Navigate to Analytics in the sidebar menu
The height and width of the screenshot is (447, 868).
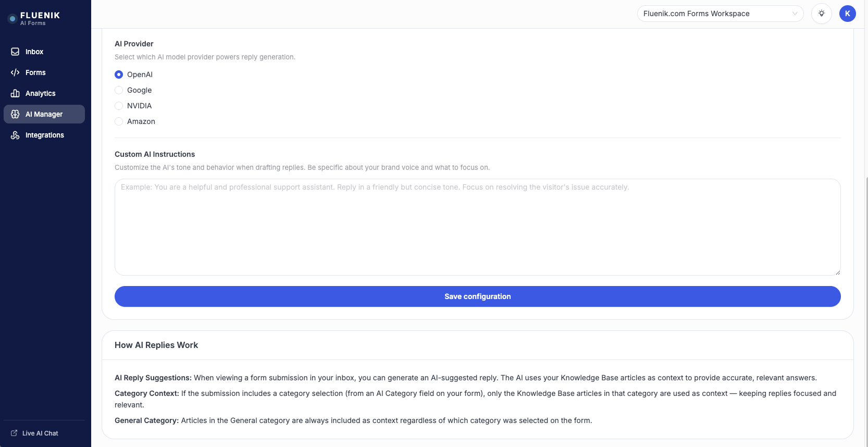[40, 93]
